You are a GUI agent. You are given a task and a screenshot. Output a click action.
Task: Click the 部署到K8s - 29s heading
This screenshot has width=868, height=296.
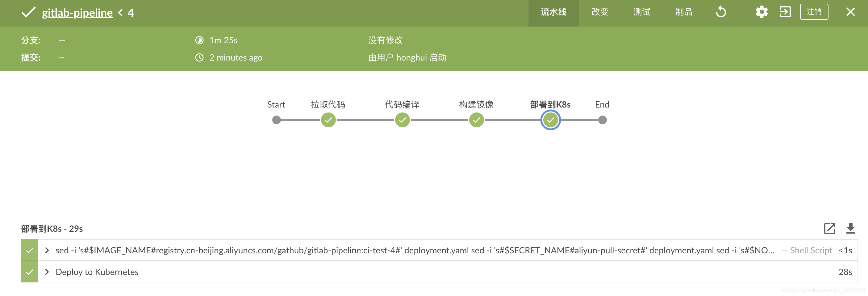point(52,229)
